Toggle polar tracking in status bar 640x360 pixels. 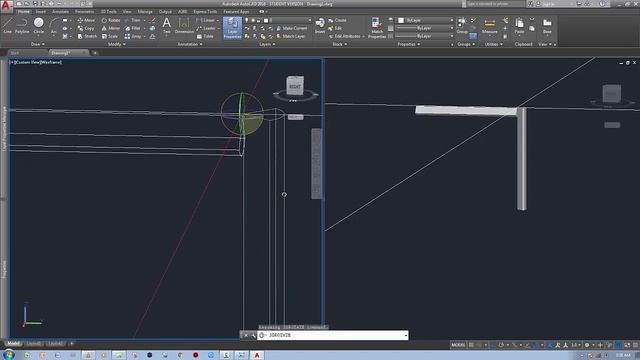click(501, 345)
